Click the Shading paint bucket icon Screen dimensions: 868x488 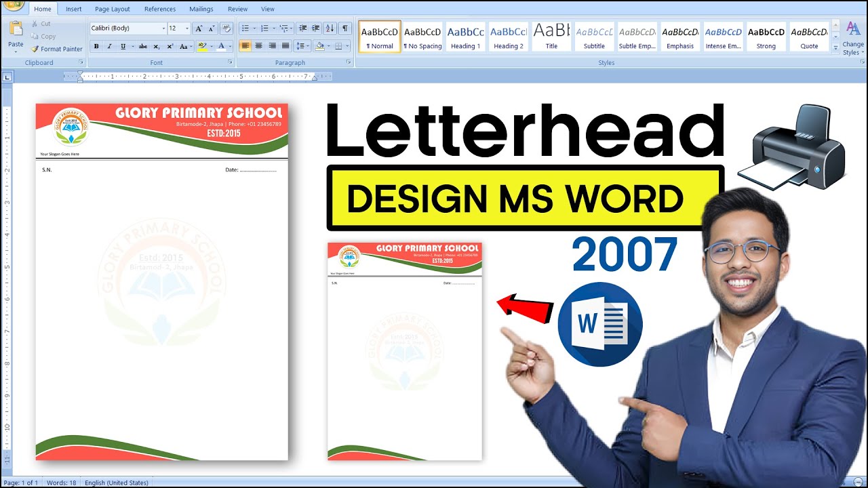(x=319, y=46)
